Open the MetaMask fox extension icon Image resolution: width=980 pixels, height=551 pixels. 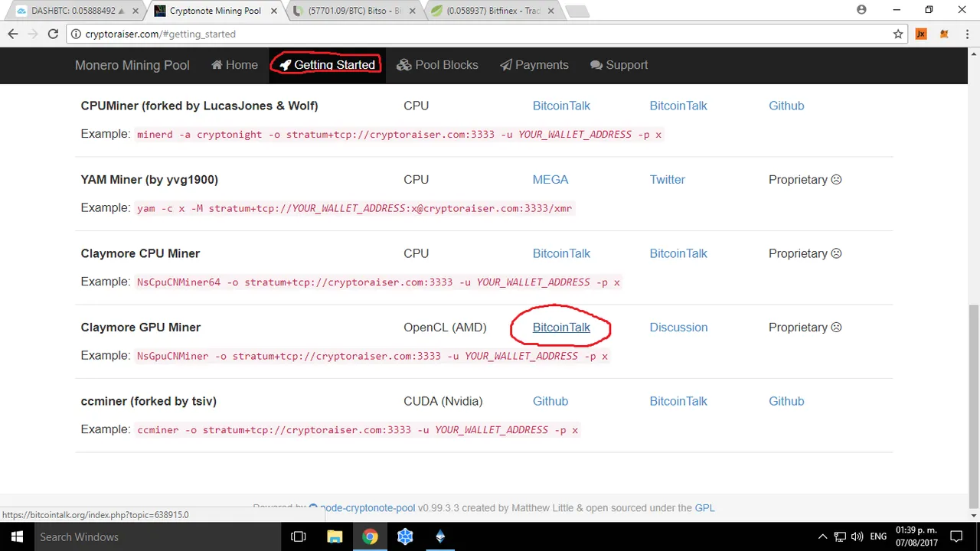[944, 34]
